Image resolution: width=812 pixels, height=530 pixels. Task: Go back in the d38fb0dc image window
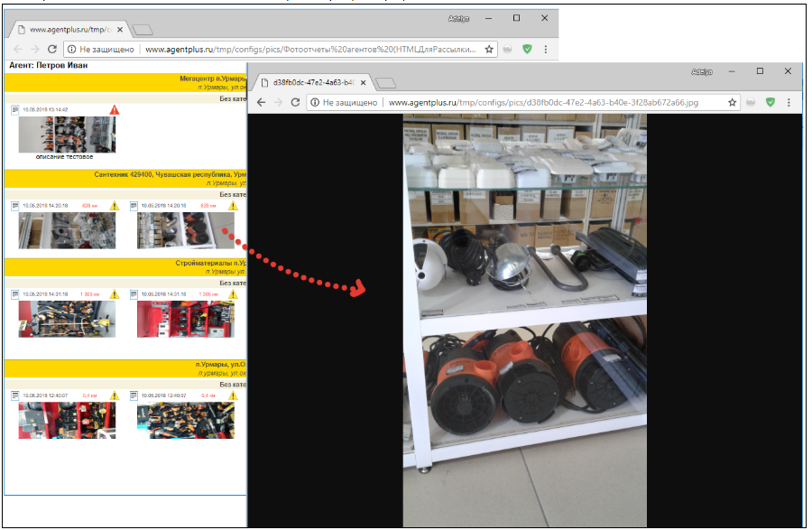[x=262, y=103]
